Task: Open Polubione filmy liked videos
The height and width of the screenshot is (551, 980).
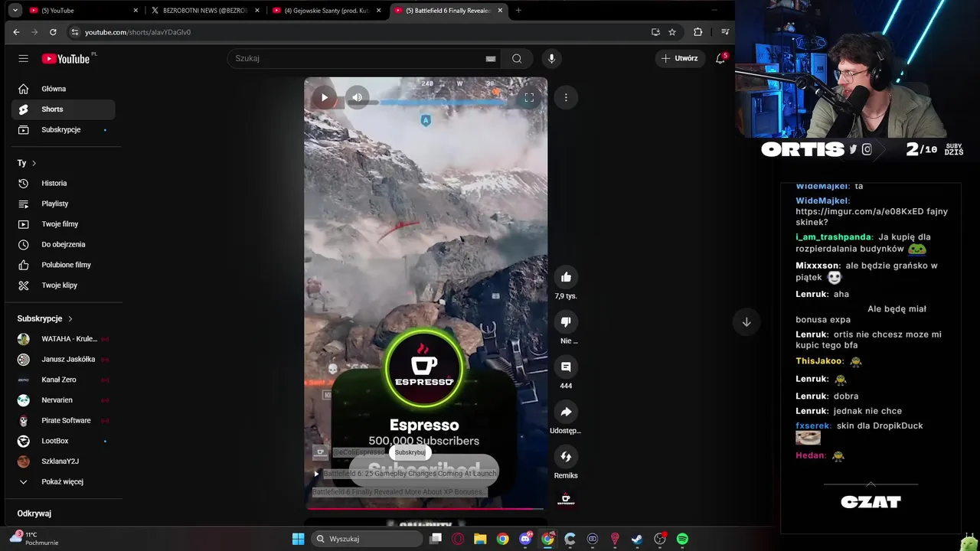Action: [x=63, y=265]
